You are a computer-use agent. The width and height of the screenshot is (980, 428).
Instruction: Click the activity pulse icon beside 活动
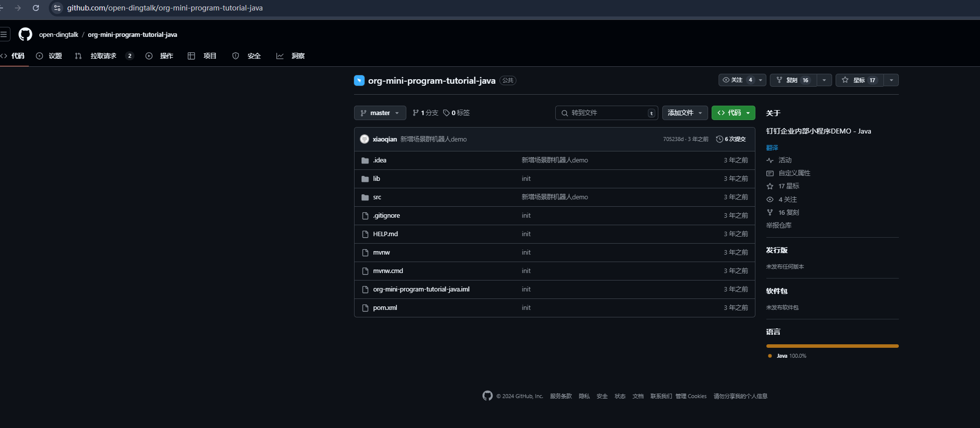(770, 160)
